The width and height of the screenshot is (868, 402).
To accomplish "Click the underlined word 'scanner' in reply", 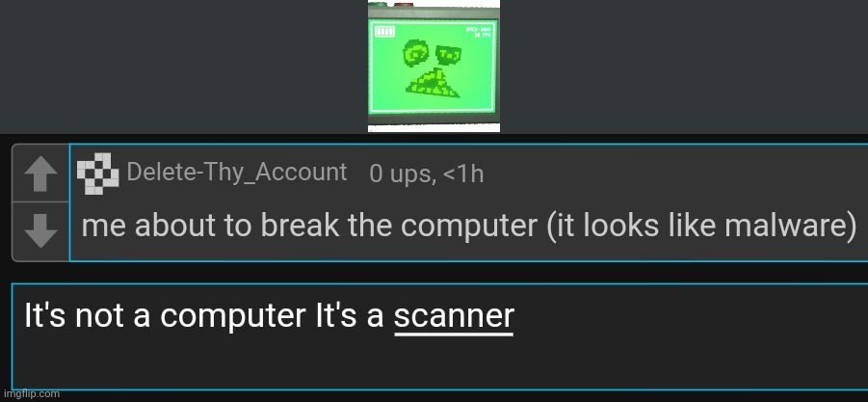I will [x=454, y=315].
